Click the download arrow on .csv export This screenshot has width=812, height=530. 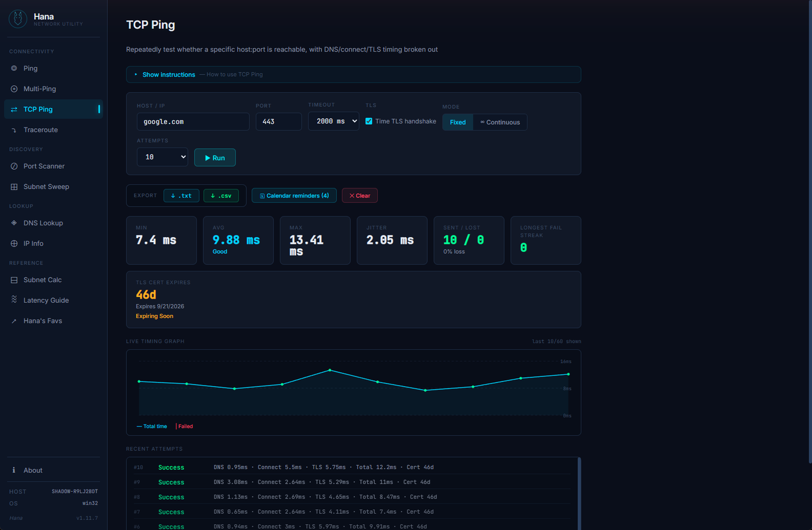(213, 196)
